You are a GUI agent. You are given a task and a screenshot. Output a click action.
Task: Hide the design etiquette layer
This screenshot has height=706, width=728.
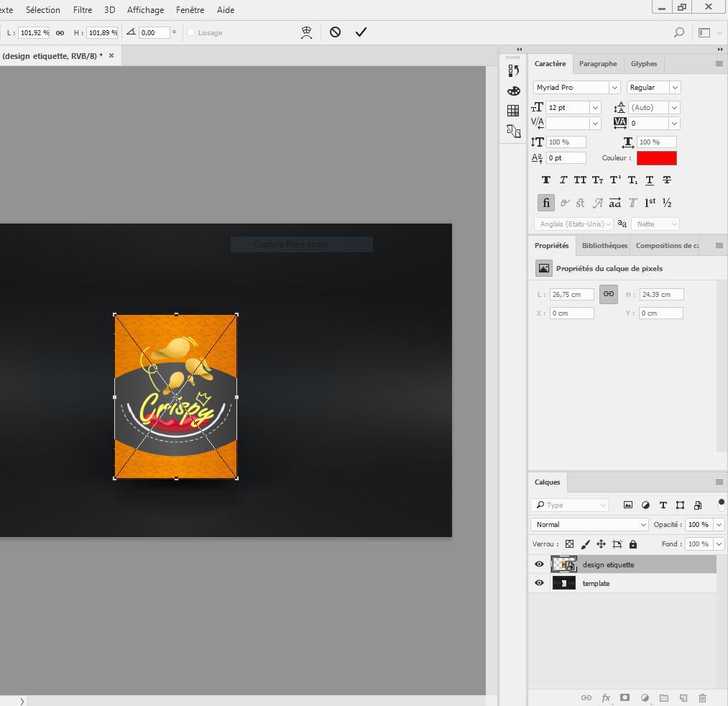[539, 564]
